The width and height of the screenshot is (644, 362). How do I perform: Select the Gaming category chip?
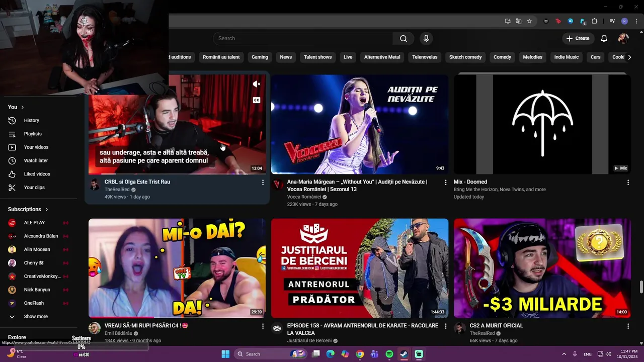click(x=260, y=57)
